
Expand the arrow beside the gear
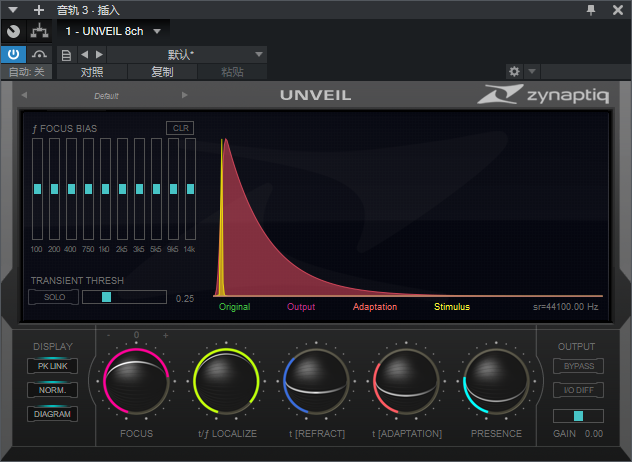tap(532, 72)
